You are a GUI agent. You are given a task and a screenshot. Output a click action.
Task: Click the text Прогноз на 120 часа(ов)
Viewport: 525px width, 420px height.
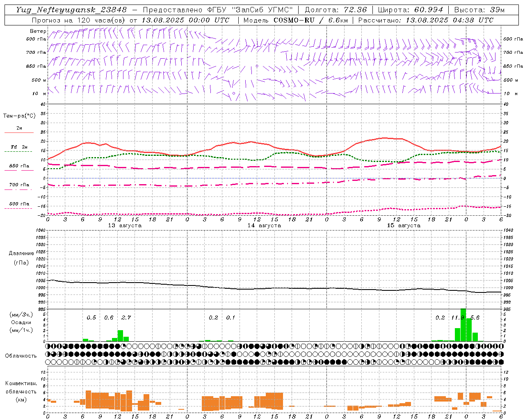78,20
